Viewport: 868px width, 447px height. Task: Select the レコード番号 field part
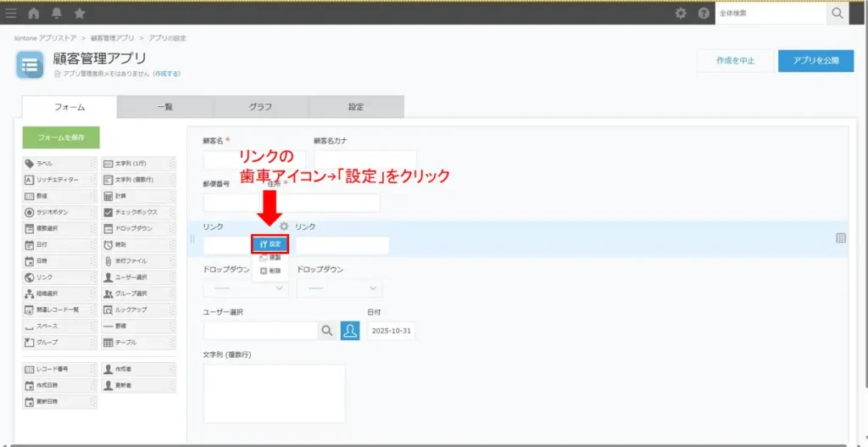(60, 369)
